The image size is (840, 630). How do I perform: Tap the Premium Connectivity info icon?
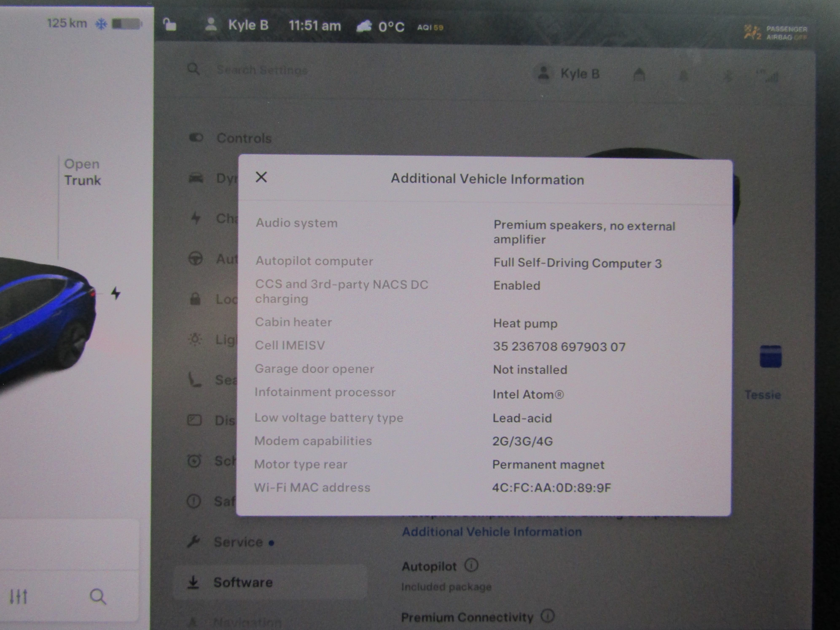(x=548, y=616)
